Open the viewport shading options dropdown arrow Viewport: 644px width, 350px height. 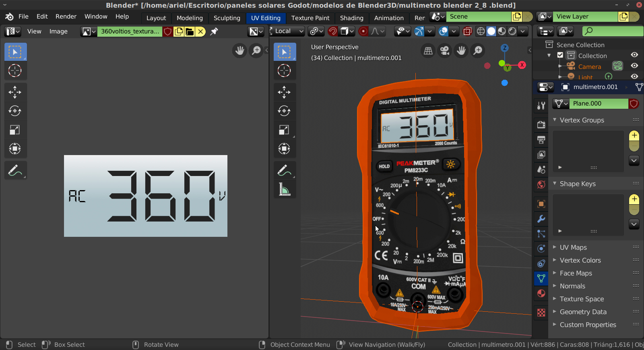523,31
